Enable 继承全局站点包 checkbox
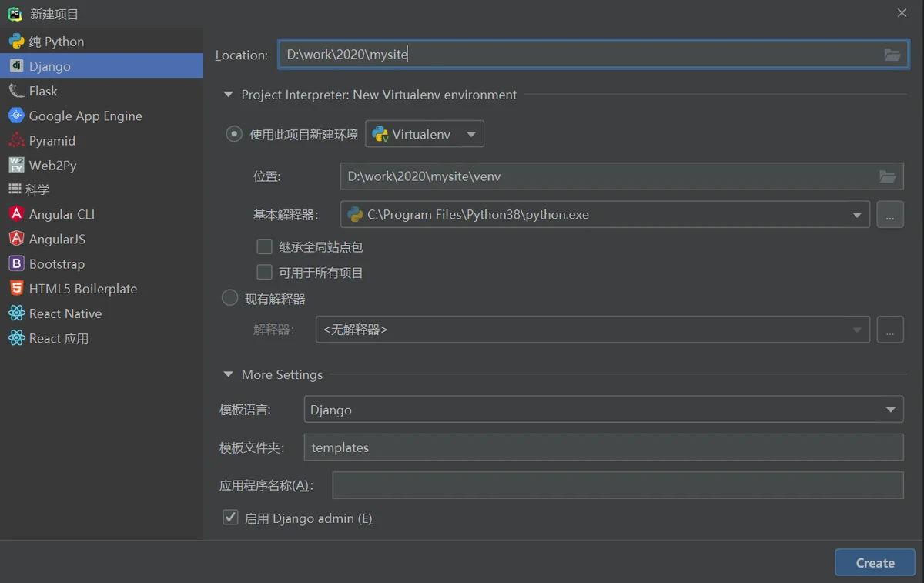924x583 pixels. click(x=265, y=246)
